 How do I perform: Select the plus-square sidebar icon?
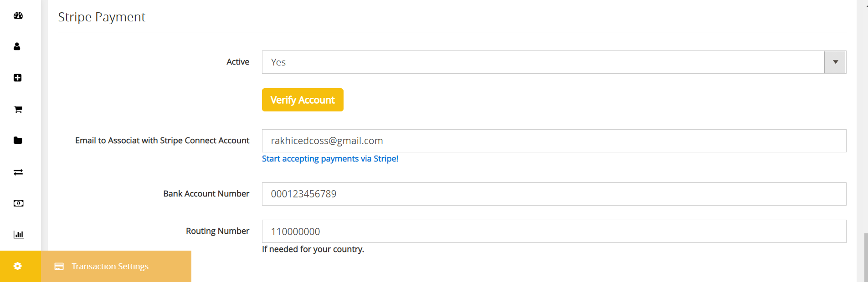(x=18, y=78)
